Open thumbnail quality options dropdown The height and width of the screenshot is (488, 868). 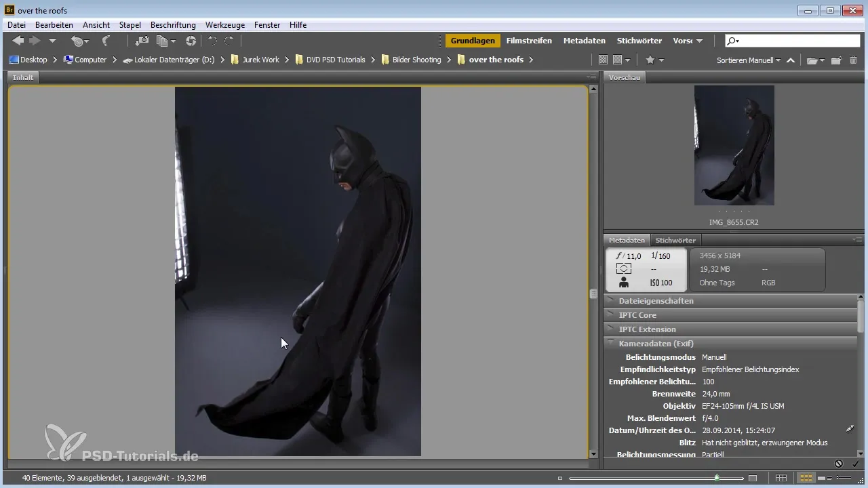(x=621, y=60)
